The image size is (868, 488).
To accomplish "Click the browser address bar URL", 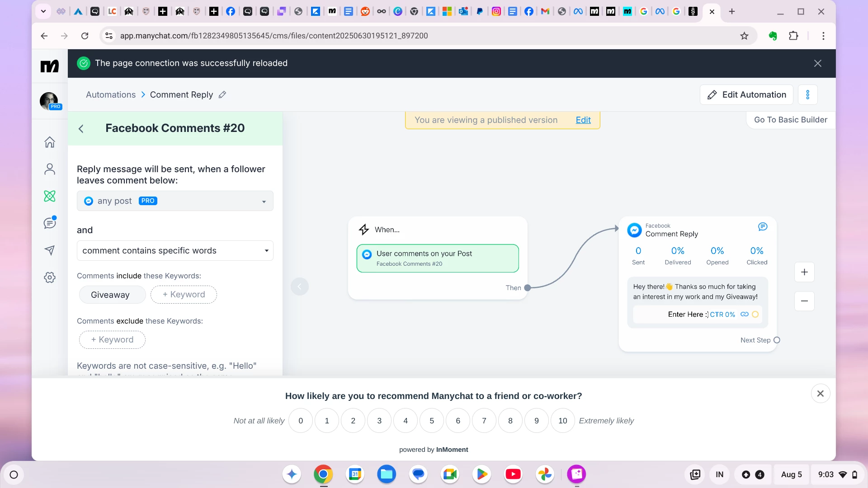I will click(274, 36).
